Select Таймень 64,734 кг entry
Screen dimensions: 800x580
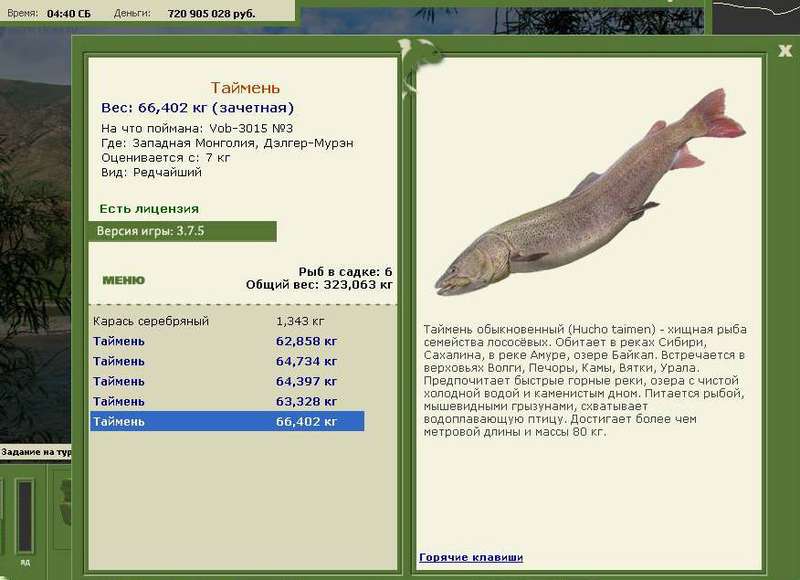click(x=227, y=361)
